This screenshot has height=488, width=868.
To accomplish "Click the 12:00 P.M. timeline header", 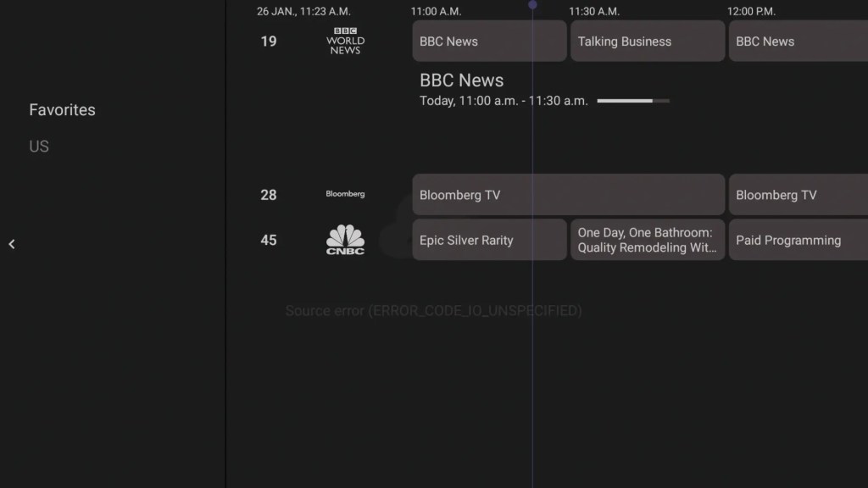I will point(751,11).
